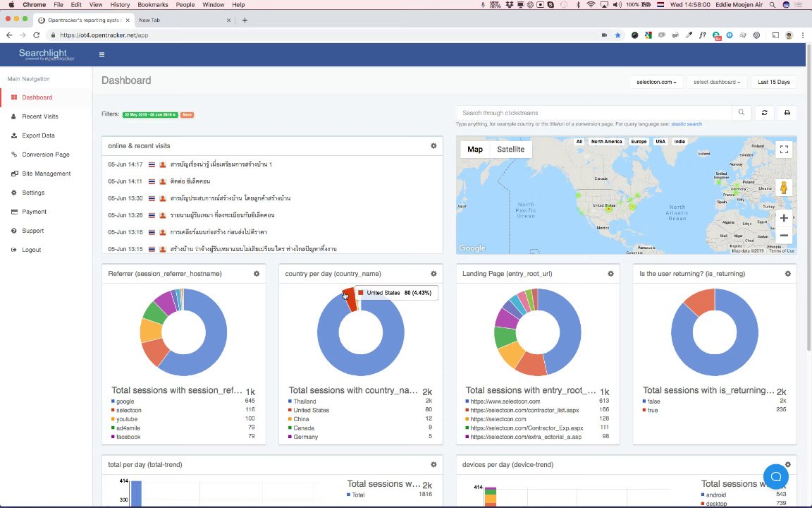The height and width of the screenshot is (508, 812).
Task: Open Recent Visits in sidebar
Action: (x=40, y=116)
